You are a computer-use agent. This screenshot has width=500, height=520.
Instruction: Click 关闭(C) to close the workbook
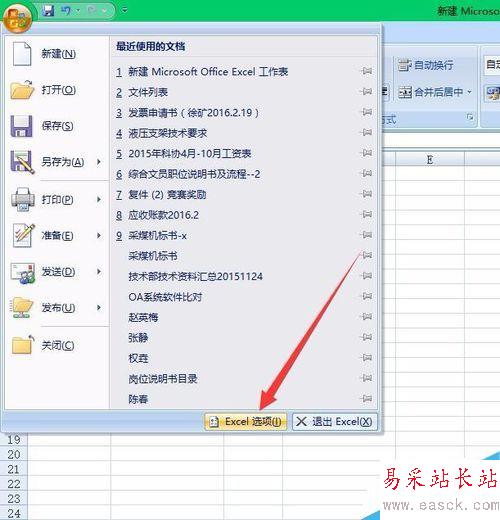57,345
